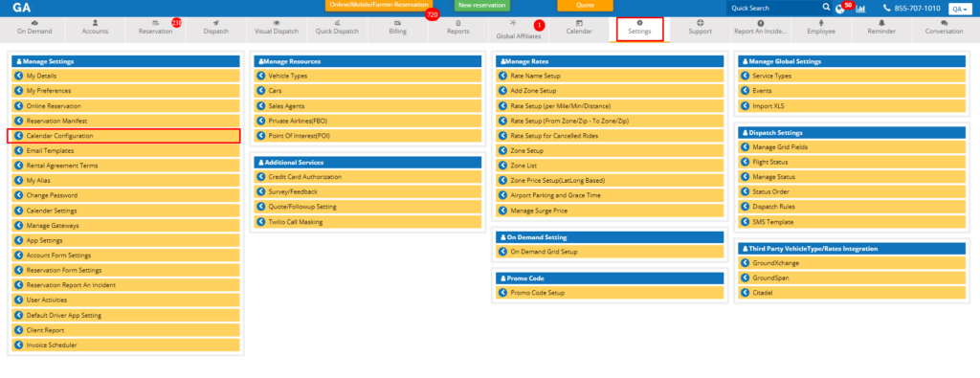Open the QA user dropdown

(959, 9)
